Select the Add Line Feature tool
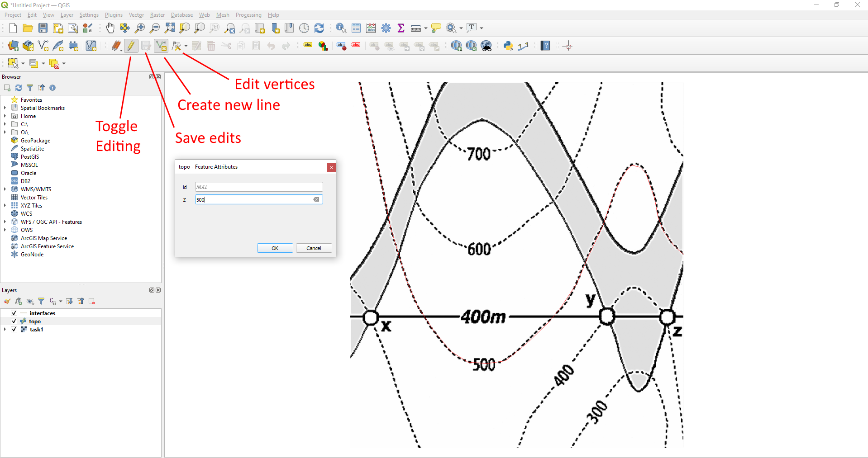The height and width of the screenshot is (458, 868). pyautogui.click(x=161, y=46)
